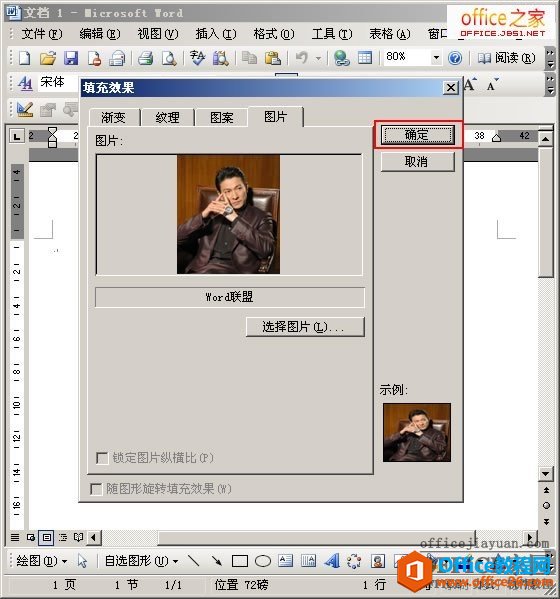Click the Insert Diagram icon
Screen dimensions: 560x599
[x=354, y=561]
